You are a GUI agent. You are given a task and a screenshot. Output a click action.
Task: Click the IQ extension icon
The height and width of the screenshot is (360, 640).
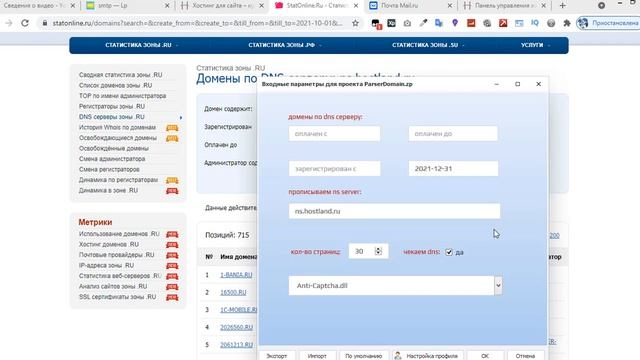pyautogui.click(x=535, y=23)
